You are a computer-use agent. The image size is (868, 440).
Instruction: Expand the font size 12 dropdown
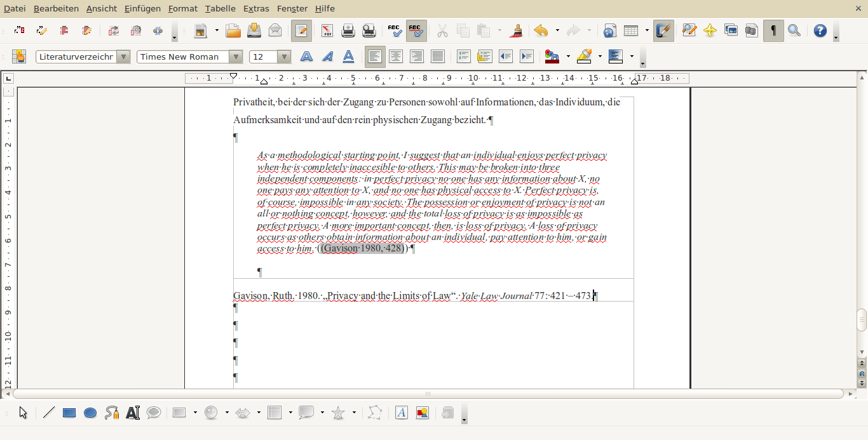(x=284, y=57)
